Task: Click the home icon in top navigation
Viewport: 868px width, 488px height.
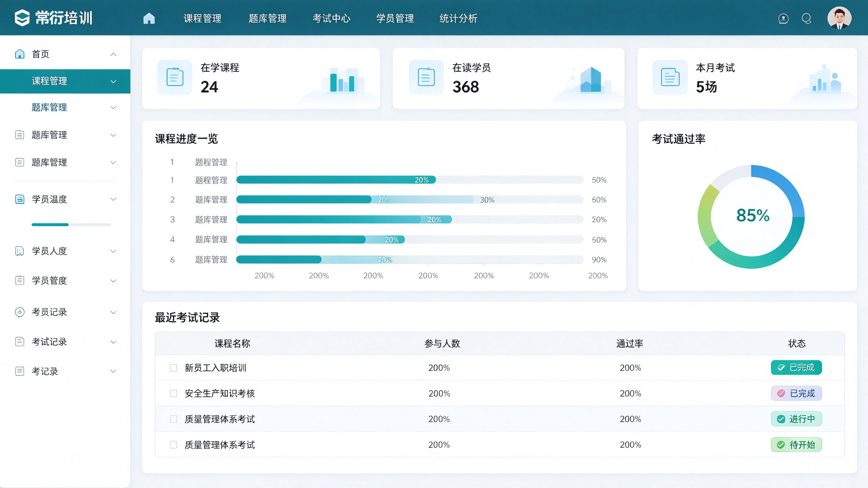Action: 149,18
